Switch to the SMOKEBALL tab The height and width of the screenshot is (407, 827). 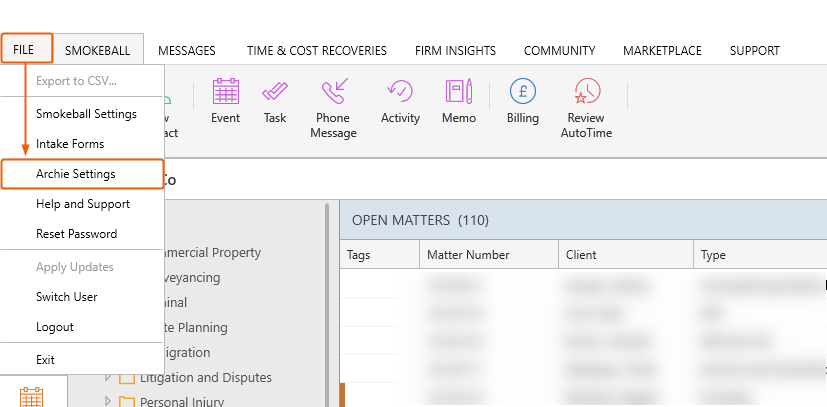coord(98,51)
